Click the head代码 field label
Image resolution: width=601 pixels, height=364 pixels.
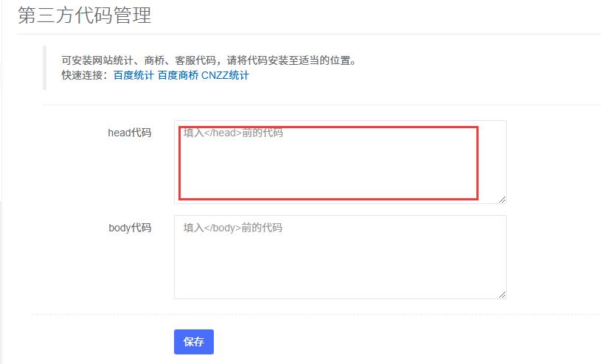coord(130,133)
